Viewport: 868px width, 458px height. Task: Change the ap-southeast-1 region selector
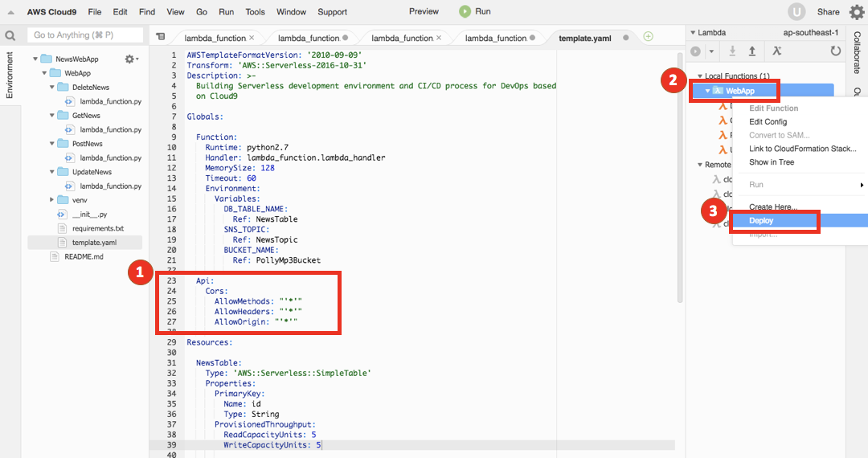pos(810,33)
